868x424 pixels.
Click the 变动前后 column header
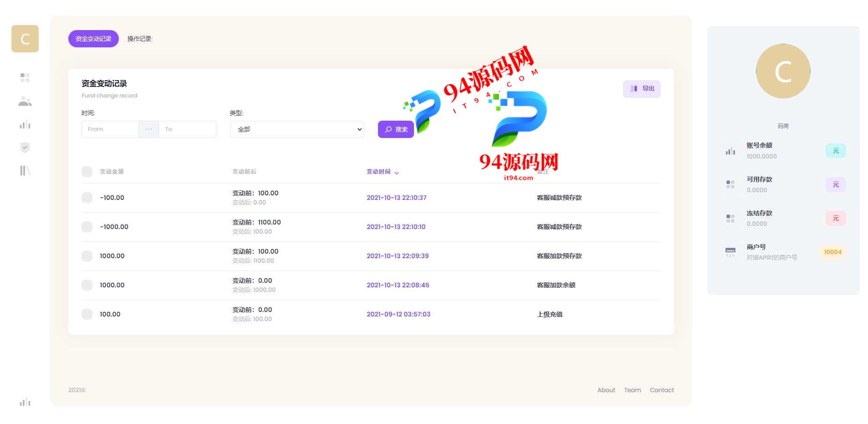(244, 172)
